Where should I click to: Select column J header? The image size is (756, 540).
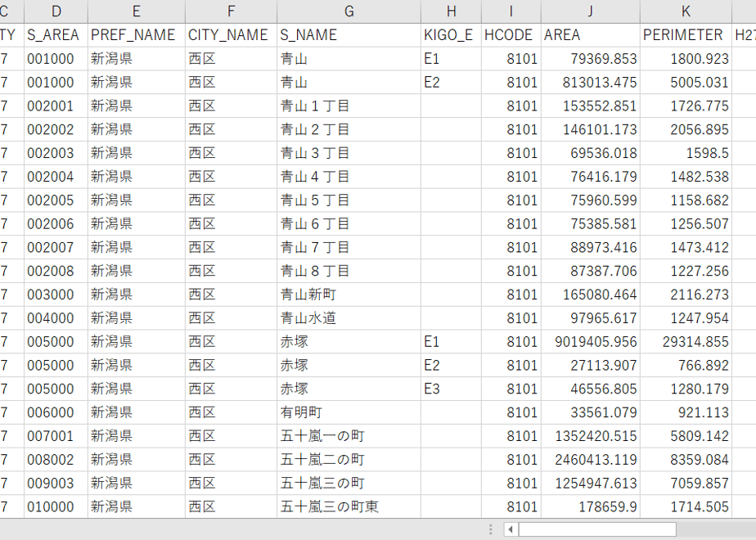point(591,11)
